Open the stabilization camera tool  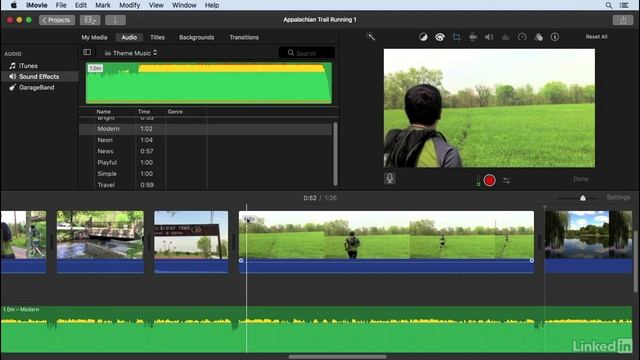pyautogui.click(x=473, y=37)
